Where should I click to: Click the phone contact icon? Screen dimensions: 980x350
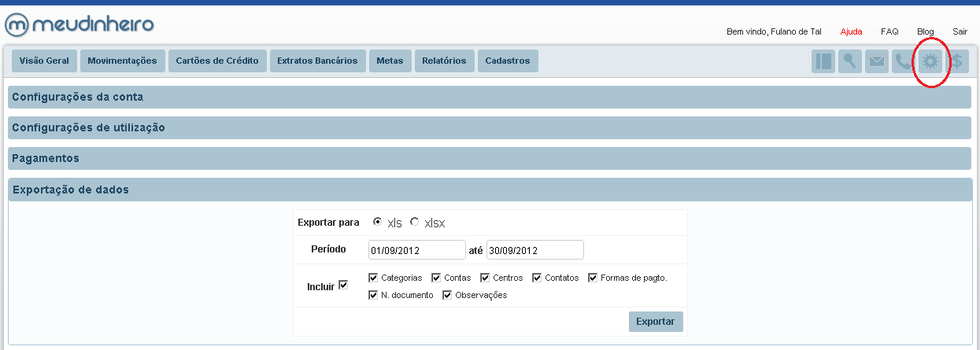[902, 61]
